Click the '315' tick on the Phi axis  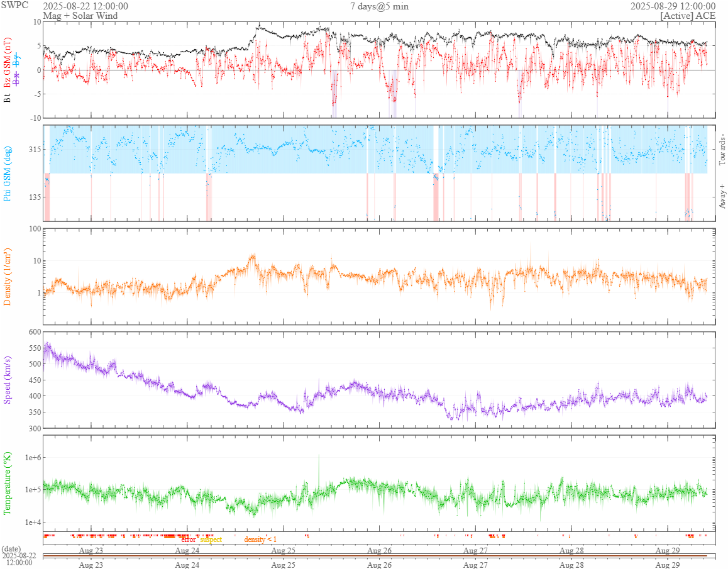pyautogui.click(x=35, y=149)
